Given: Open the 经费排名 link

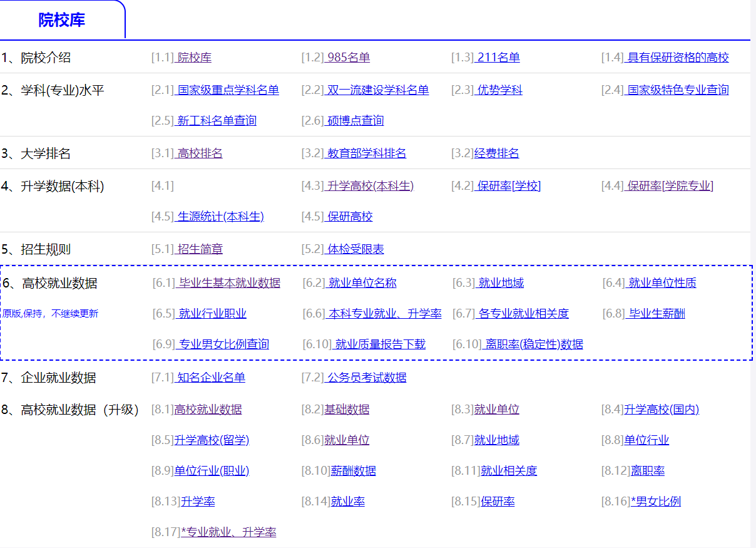Looking at the screenshot, I should [x=496, y=153].
